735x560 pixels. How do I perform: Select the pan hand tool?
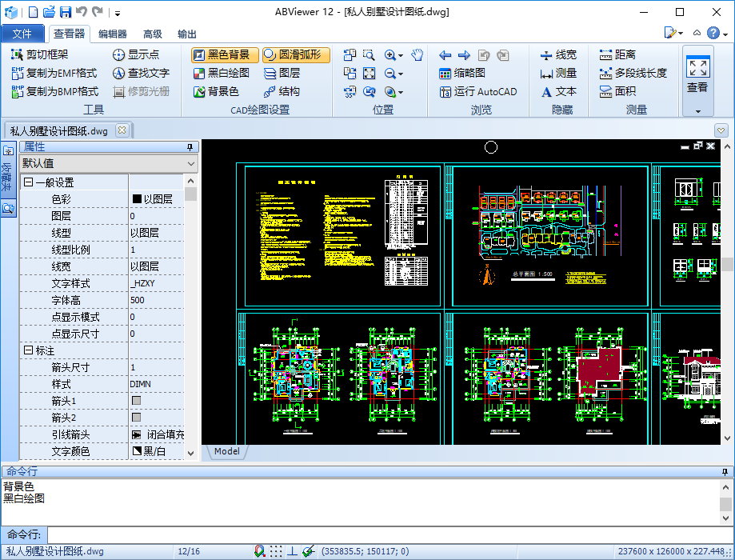[x=417, y=54]
